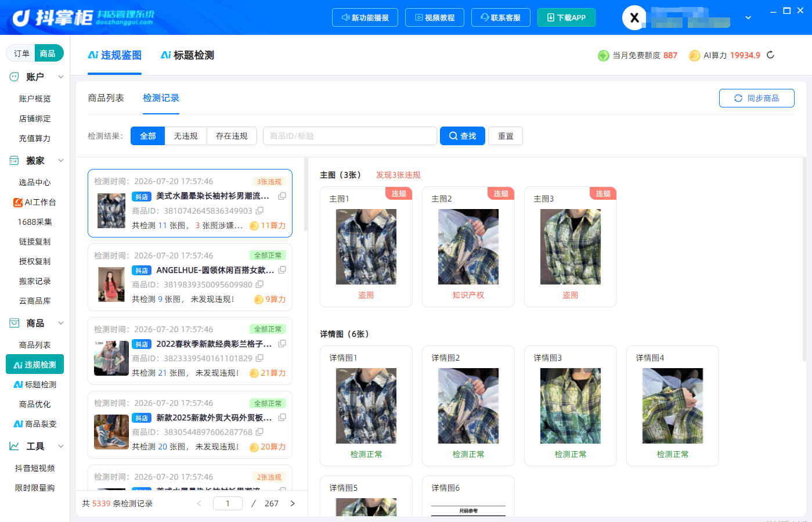Copy product ID 3823339540161101829

[x=259, y=358]
